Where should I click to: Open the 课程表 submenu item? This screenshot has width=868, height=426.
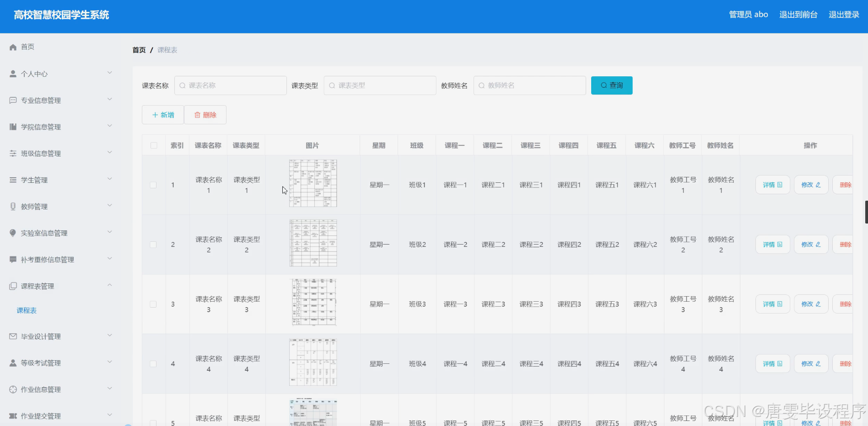(x=27, y=310)
